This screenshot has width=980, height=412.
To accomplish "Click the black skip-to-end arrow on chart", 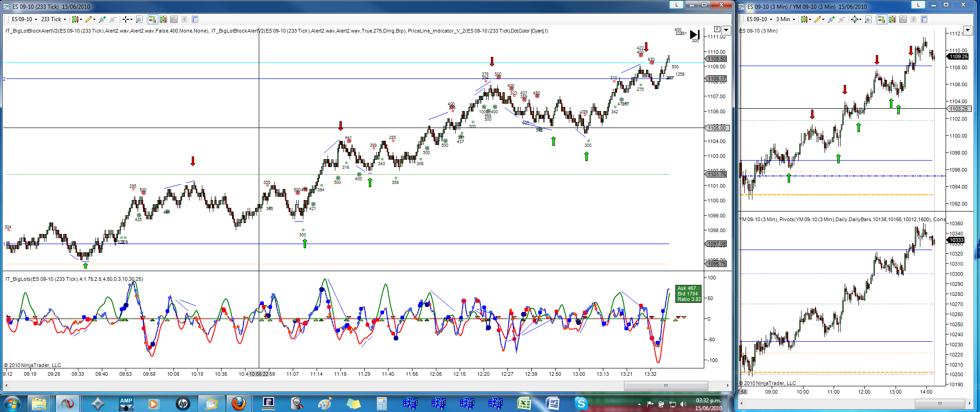I will pyautogui.click(x=695, y=35).
